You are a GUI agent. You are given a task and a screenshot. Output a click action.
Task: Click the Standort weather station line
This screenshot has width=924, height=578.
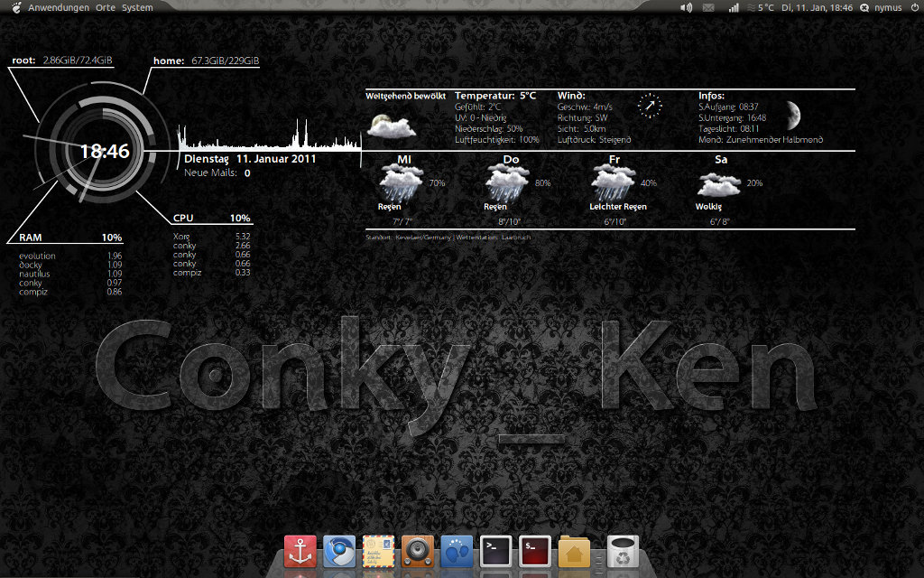[448, 238]
